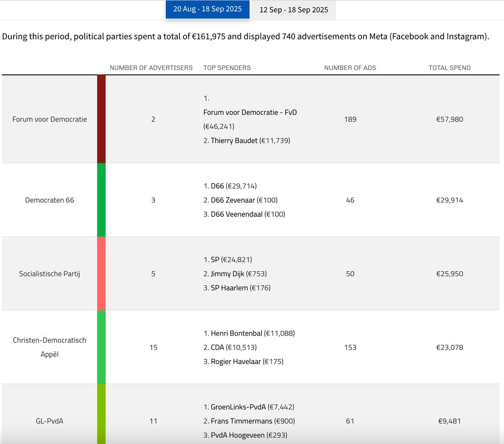Screen dimensions: 504x444
Task: Click the 50 ads count for Socialistische Partij
Action: coord(350,274)
